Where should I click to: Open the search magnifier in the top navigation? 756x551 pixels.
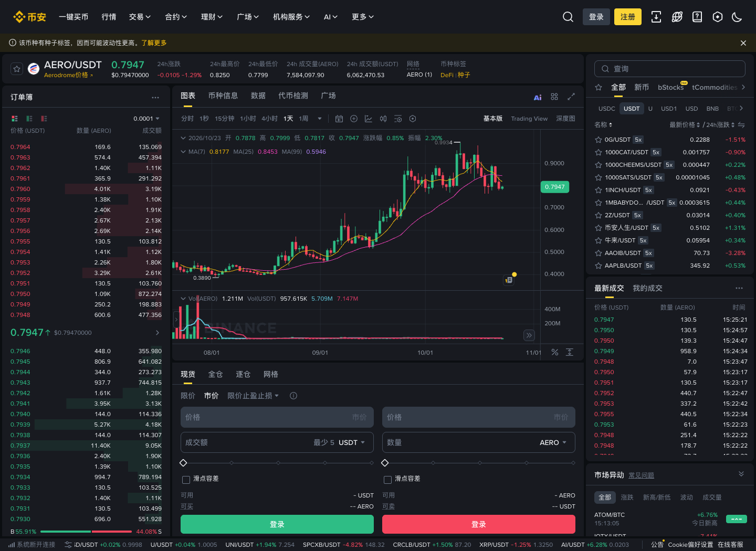click(x=568, y=17)
